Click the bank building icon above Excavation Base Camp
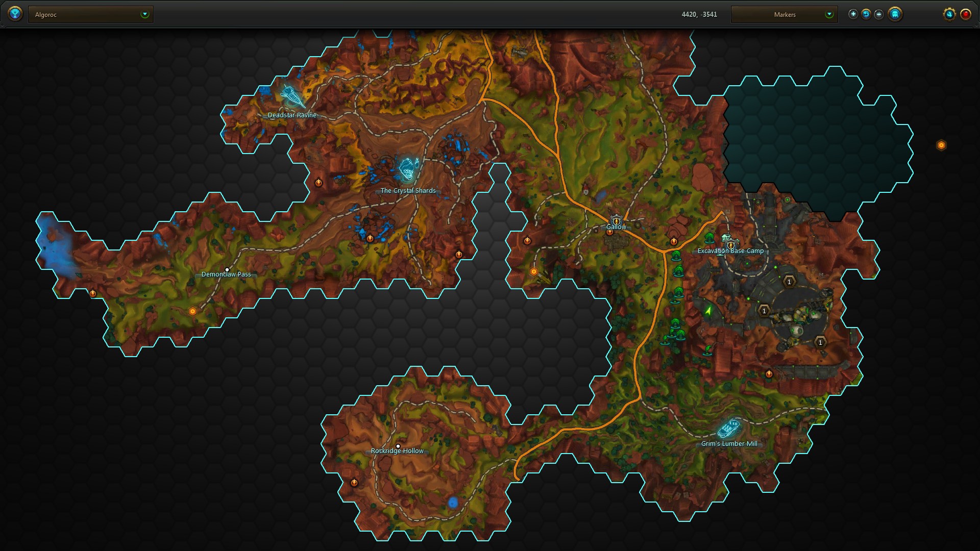Screen dimensions: 980x551 [x=727, y=238]
